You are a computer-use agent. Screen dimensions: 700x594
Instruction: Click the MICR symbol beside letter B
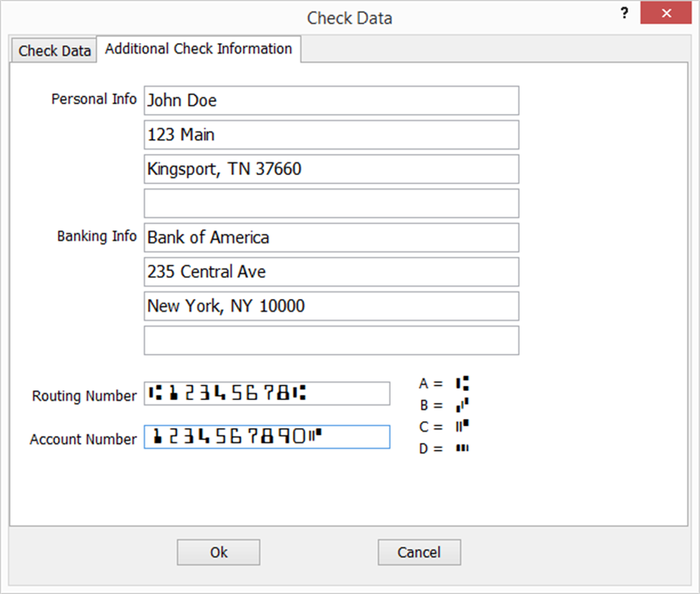pyautogui.click(x=461, y=405)
